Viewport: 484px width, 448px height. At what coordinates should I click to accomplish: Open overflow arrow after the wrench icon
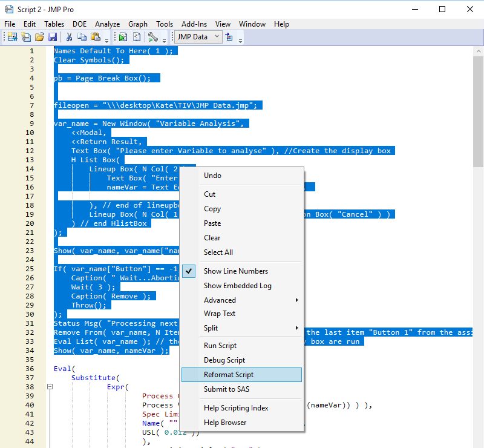pos(164,41)
